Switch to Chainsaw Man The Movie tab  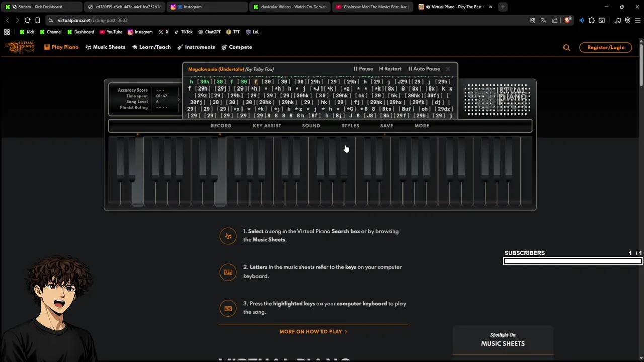pyautogui.click(x=372, y=7)
